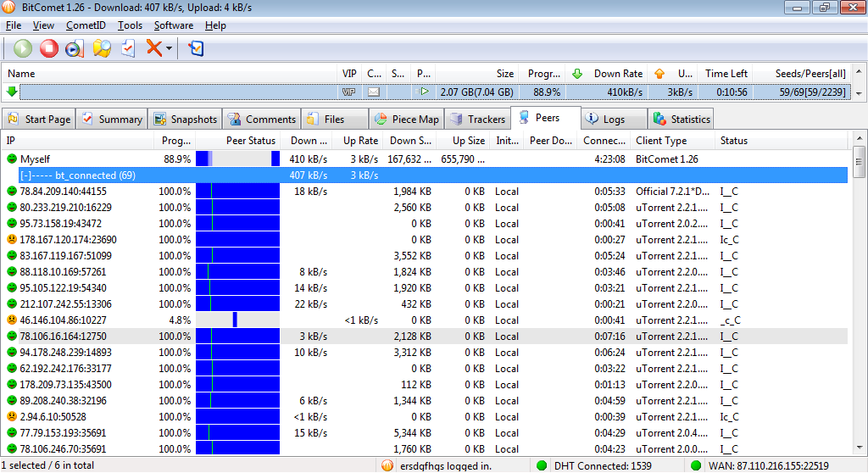Collapse the bt_connected (69) peer group
The height and width of the screenshot is (473, 868).
point(33,175)
